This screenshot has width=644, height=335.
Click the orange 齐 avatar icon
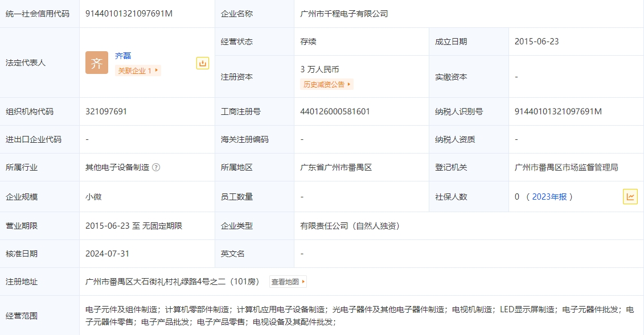tap(97, 63)
